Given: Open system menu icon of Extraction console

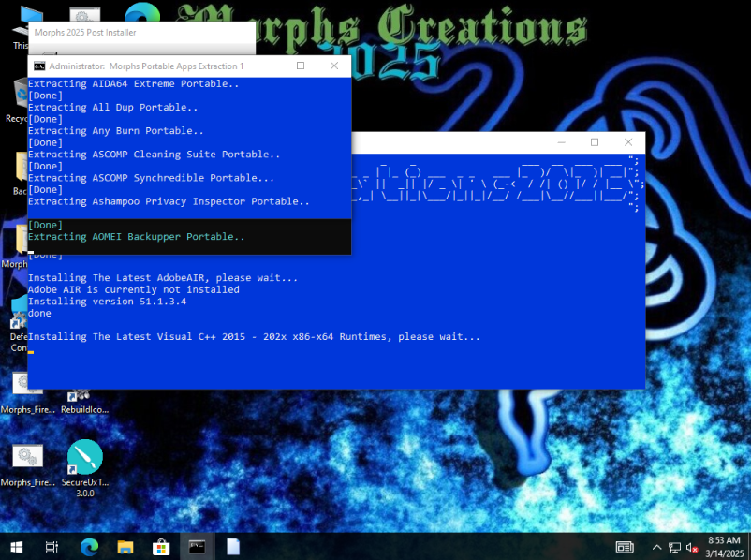Looking at the screenshot, I should (x=39, y=66).
